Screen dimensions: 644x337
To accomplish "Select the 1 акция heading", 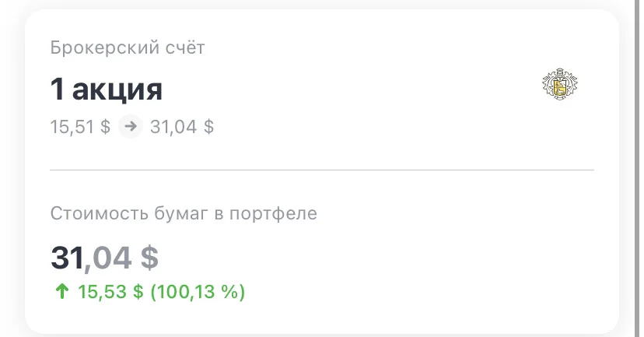I will [107, 90].
